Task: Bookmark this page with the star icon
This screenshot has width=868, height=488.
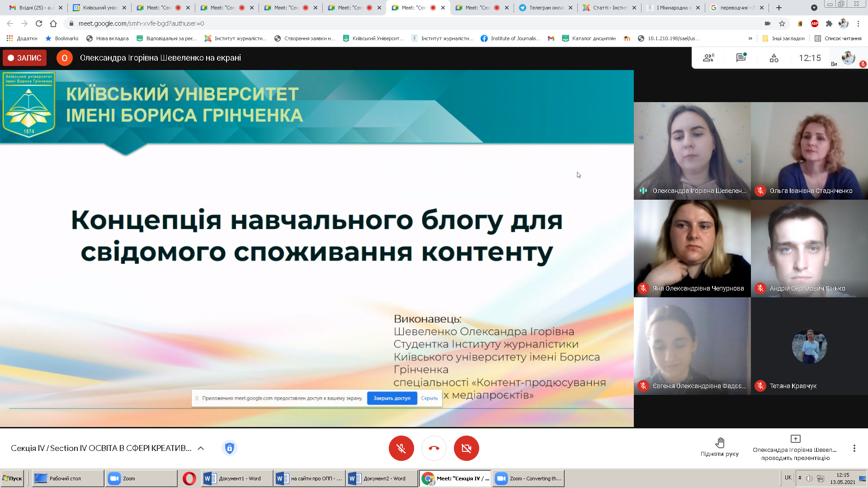Action: pyautogui.click(x=782, y=23)
